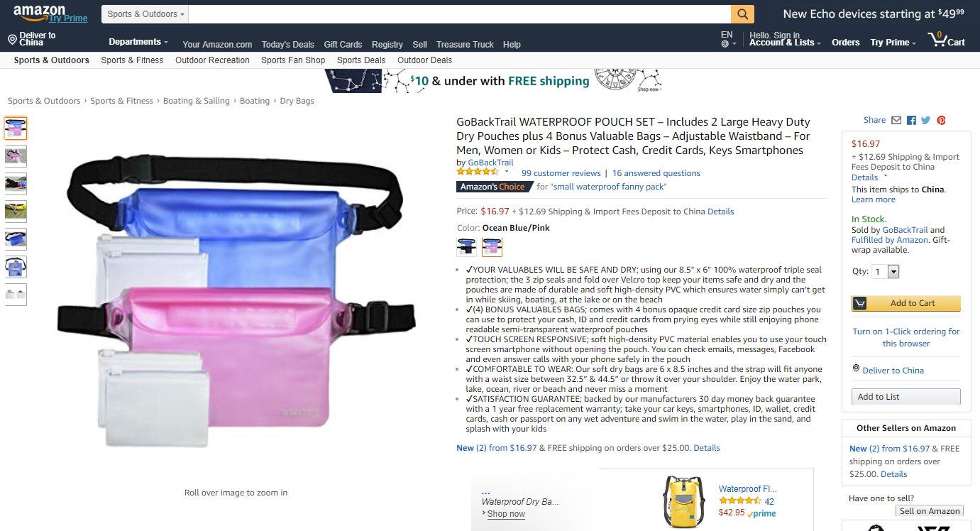Viewport: 980px width, 531px height.
Task: Select the second color option swatch
Action: [x=492, y=246]
